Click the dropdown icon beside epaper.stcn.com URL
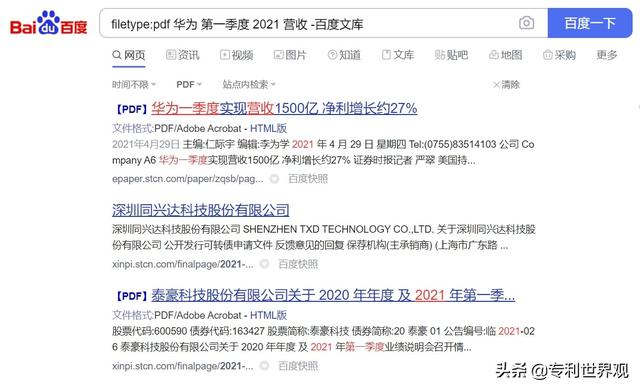The image size is (640, 390). (x=274, y=179)
